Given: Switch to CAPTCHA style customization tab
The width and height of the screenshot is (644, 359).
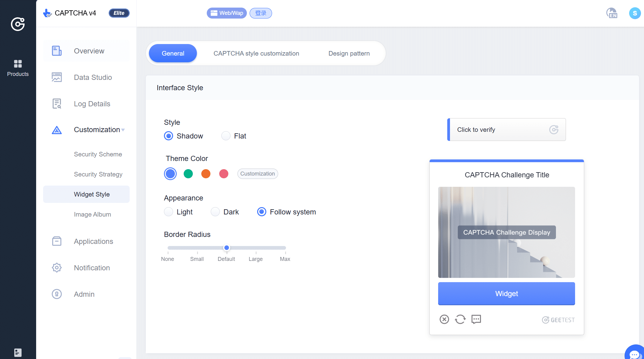Looking at the screenshot, I should [256, 53].
